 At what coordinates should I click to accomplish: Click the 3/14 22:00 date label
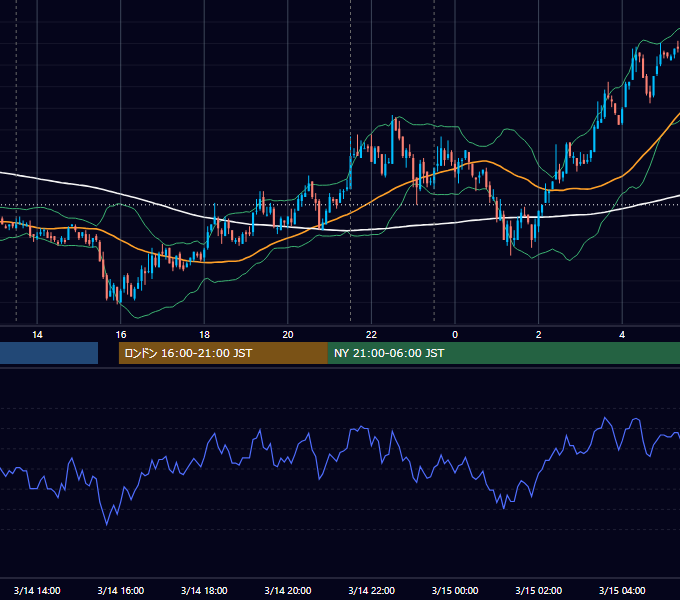pos(372,590)
